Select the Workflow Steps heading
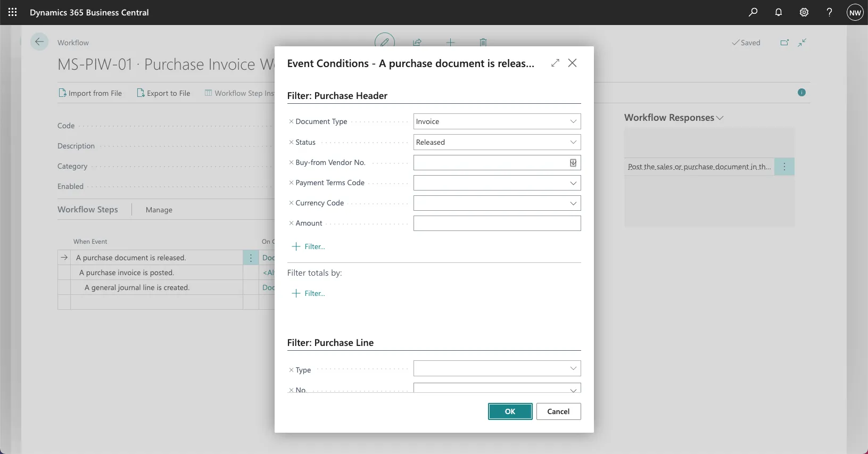Screen dimensions: 868x454 pos(88,209)
